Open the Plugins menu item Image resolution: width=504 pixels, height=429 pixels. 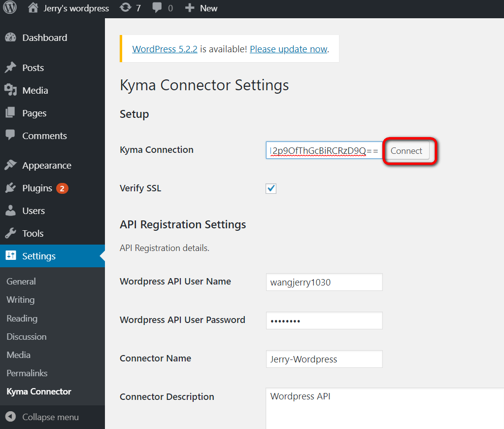pyautogui.click(x=37, y=188)
